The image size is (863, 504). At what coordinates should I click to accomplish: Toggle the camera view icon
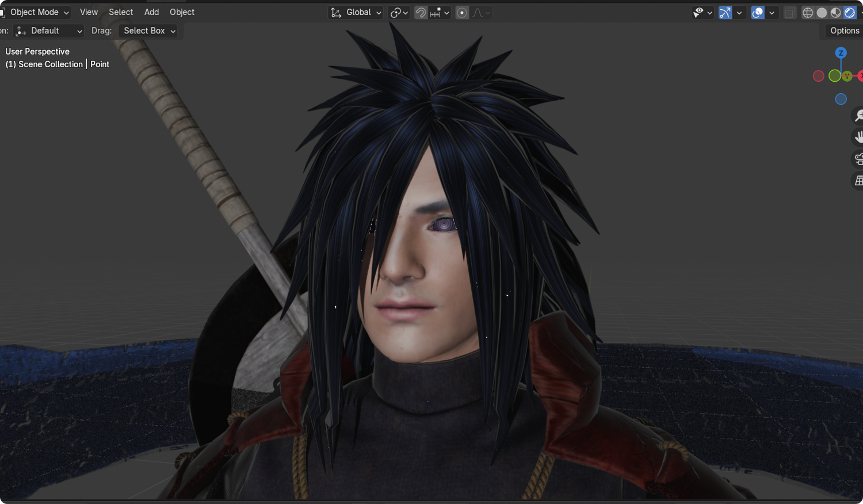click(858, 159)
